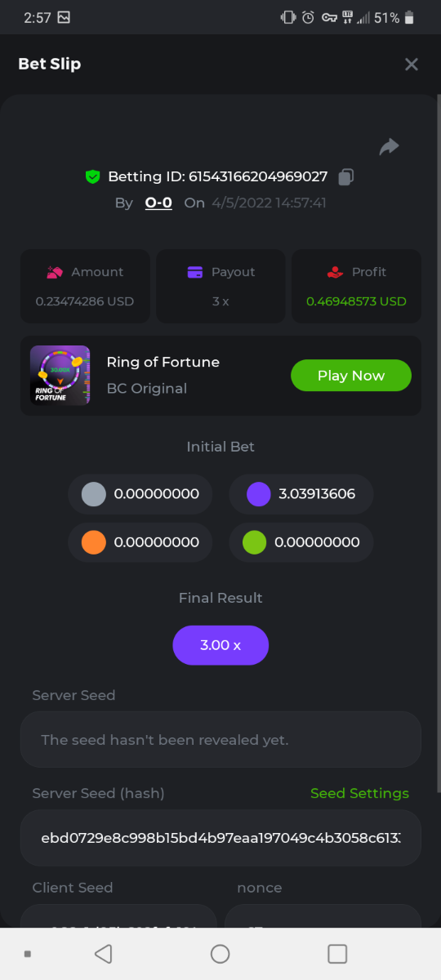Screen dimensions: 441x980
Task: Tap the Android home circle button
Action: click(220, 954)
